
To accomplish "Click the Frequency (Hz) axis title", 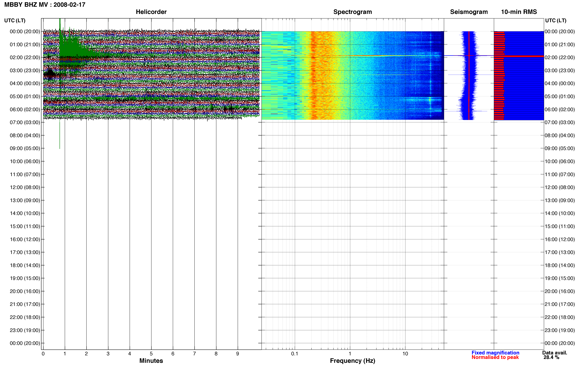I will tap(352, 361).
